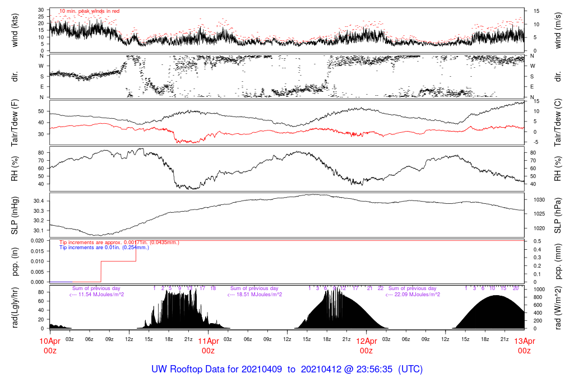
Task: Click the '06z' tick label after 10Apr
Action: pyautogui.click(x=89, y=339)
